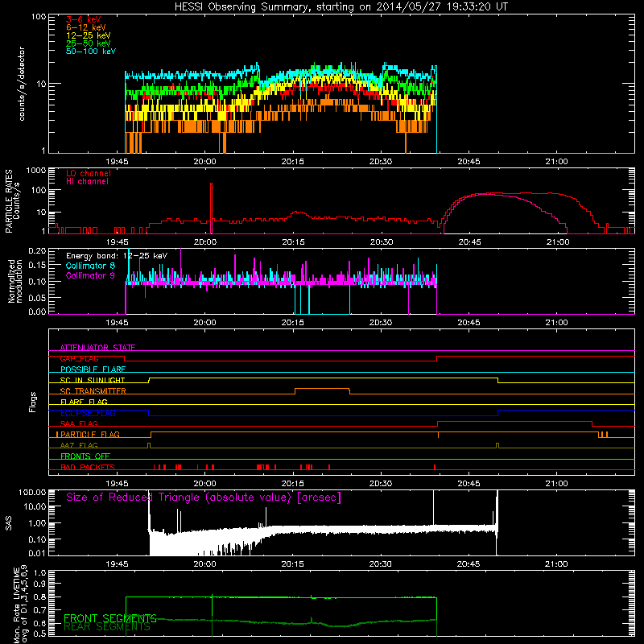Click the Normalized modulation axis label
Viewport: 644px width, 644px height.
point(15,281)
